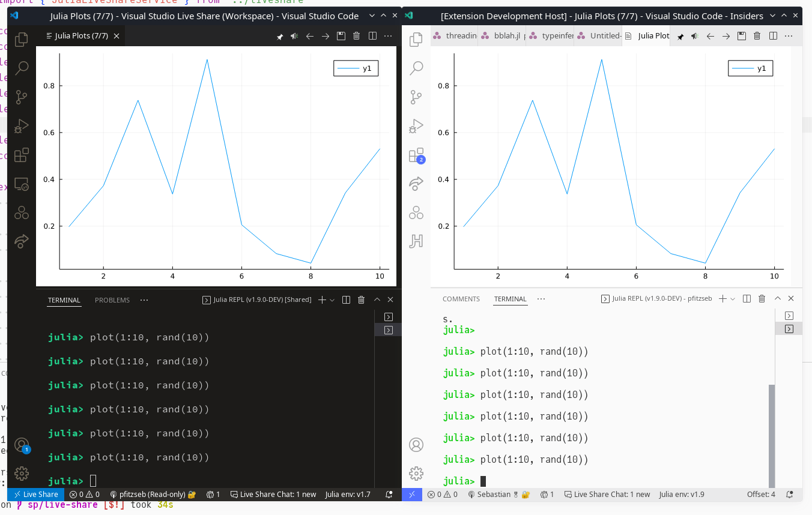Save the plot in left window
The image size is (812, 515).
[341, 37]
